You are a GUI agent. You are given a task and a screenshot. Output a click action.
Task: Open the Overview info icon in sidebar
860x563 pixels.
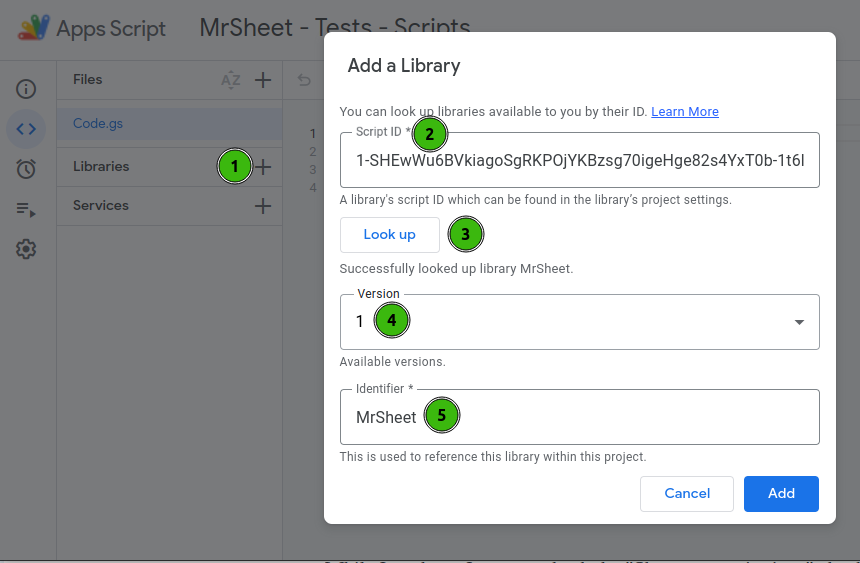(26, 89)
